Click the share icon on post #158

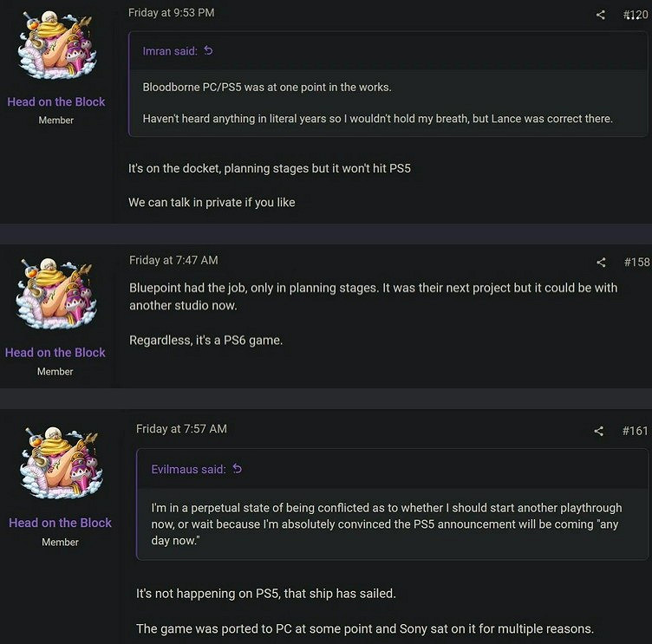601,263
